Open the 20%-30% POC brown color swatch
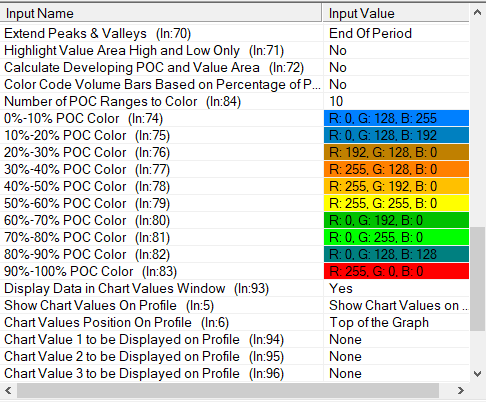The width and height of the screenshot is (486, 402). 396,152
